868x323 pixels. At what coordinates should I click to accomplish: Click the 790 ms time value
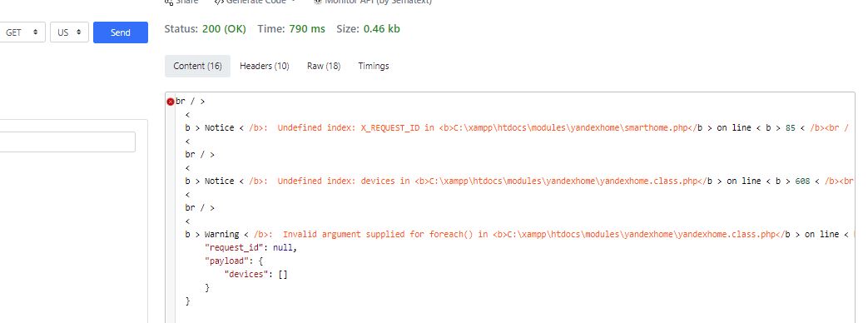[307, 29]
